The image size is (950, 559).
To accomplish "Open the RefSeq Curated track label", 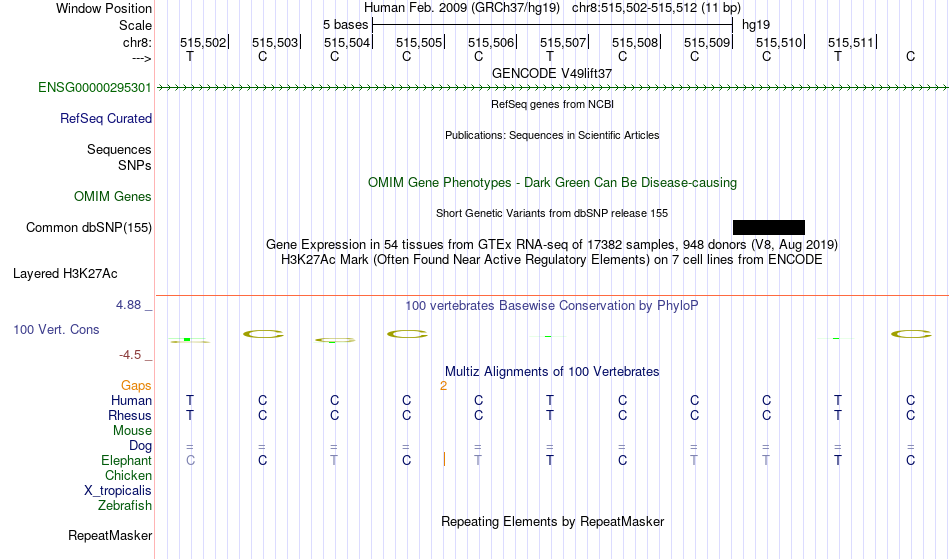I will (106, 119).
